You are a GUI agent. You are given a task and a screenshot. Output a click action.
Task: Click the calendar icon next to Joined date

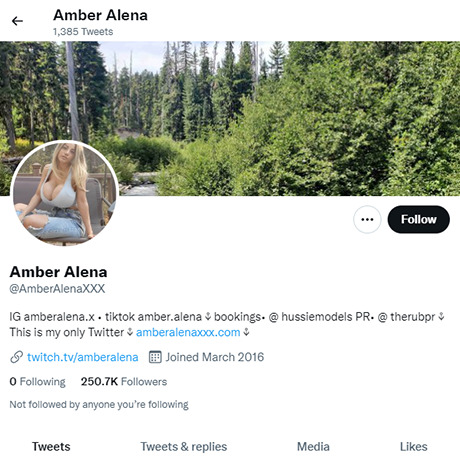coord(155,357)
